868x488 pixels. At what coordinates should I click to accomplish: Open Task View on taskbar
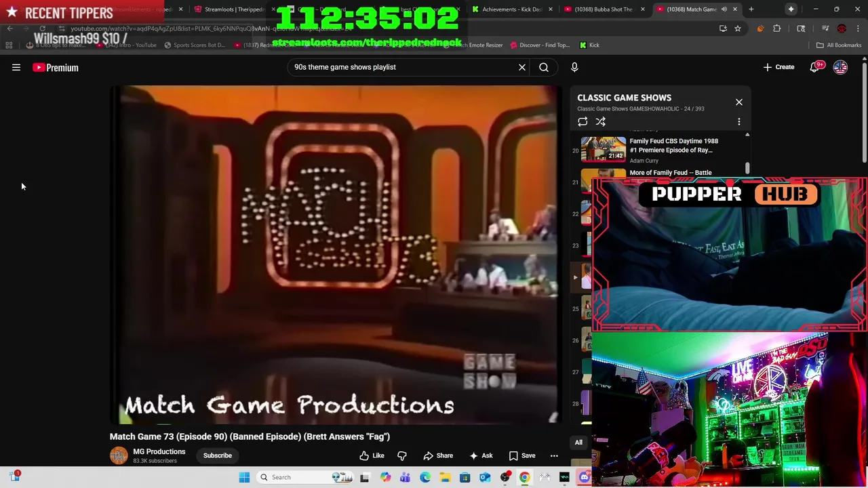pyautogui.click(x=364, y=477)
